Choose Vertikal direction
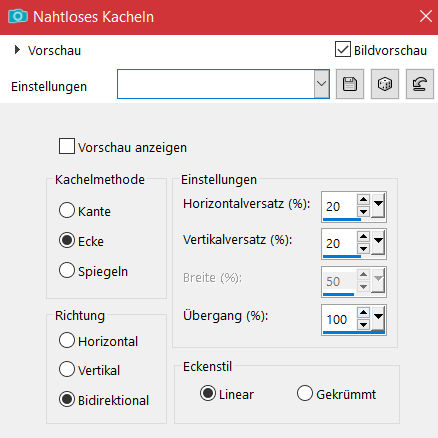Viewport: 438px width, 438px height. [x=67, y=369]
